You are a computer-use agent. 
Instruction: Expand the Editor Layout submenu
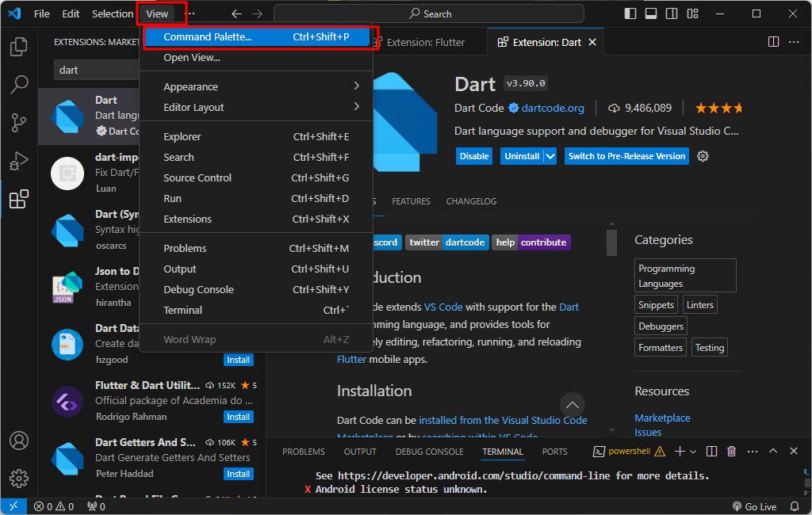click(x=256, y=107)
